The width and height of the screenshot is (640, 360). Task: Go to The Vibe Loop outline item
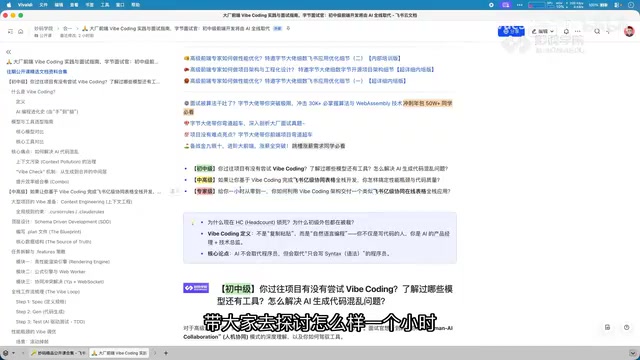[45, 291]
